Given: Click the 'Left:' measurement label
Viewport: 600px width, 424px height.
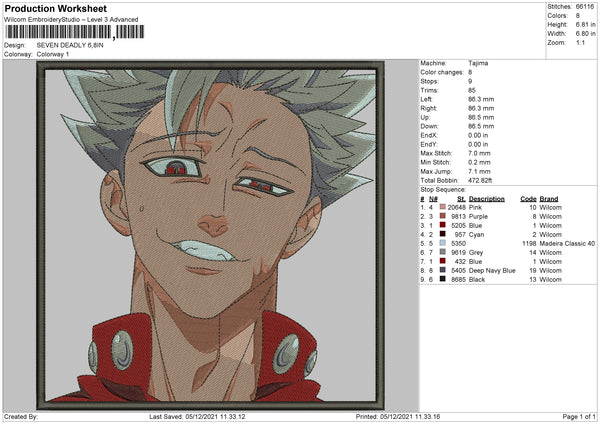Looking at the screenshot, I should coord(426,99).
